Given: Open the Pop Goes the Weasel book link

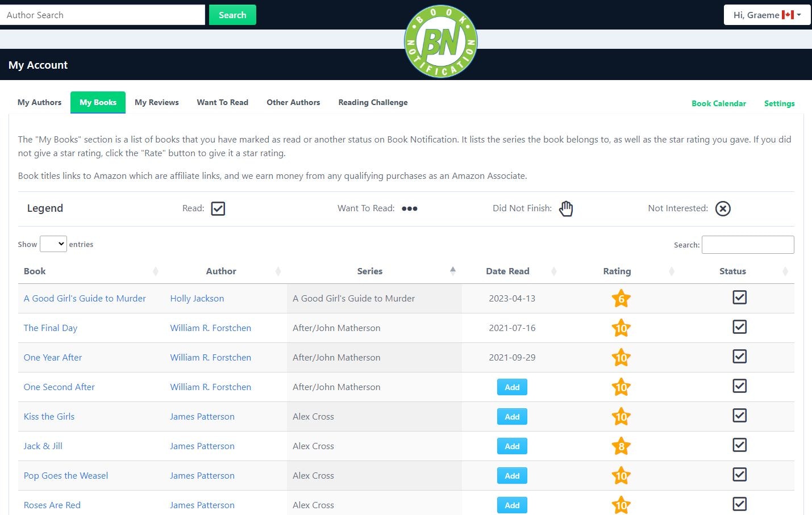Looking at the screenshot, I should [66, 476].
